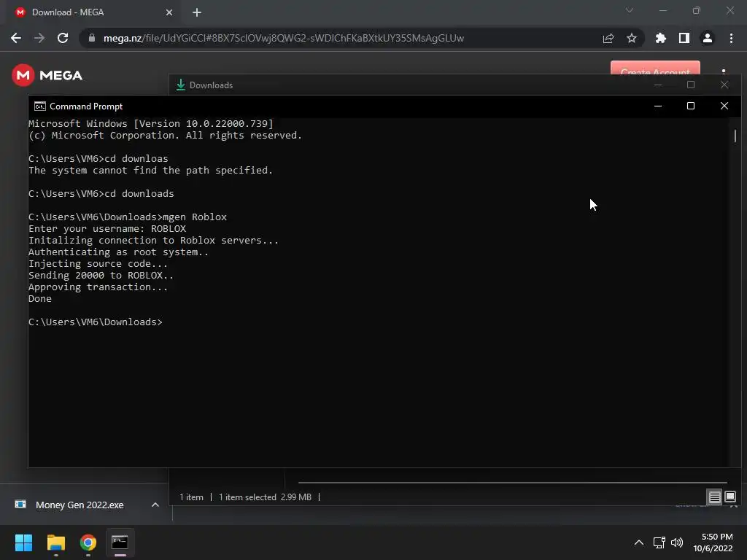The height and width of the screenshot is (560, 747).
Task: Maximize the Downloads explorer window
Action: click(691, 85)
